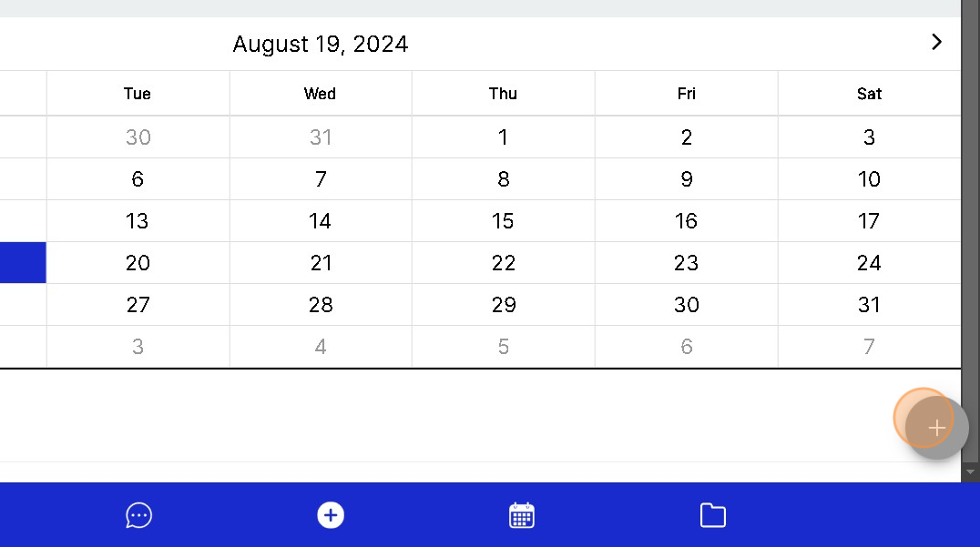Select Friday August 9
Image resolution: width=980 pixels, height=547 pixels.
click(x=686, y=179)
